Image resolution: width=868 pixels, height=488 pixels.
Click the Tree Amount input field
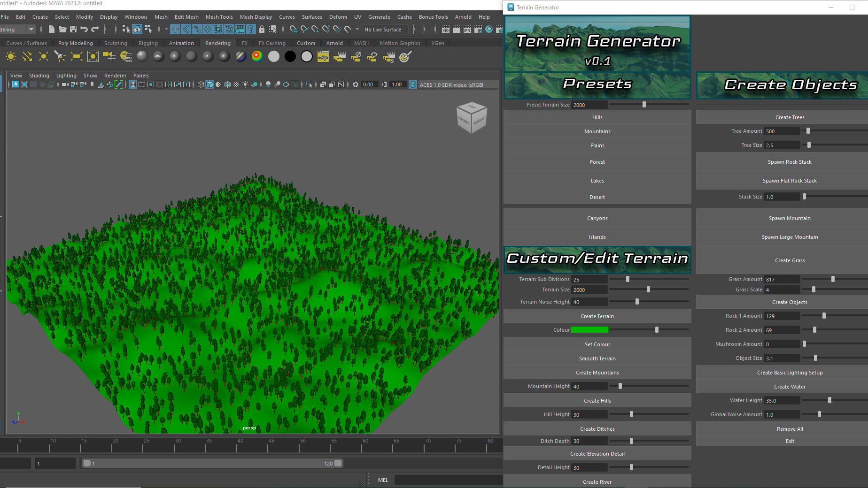782,131
